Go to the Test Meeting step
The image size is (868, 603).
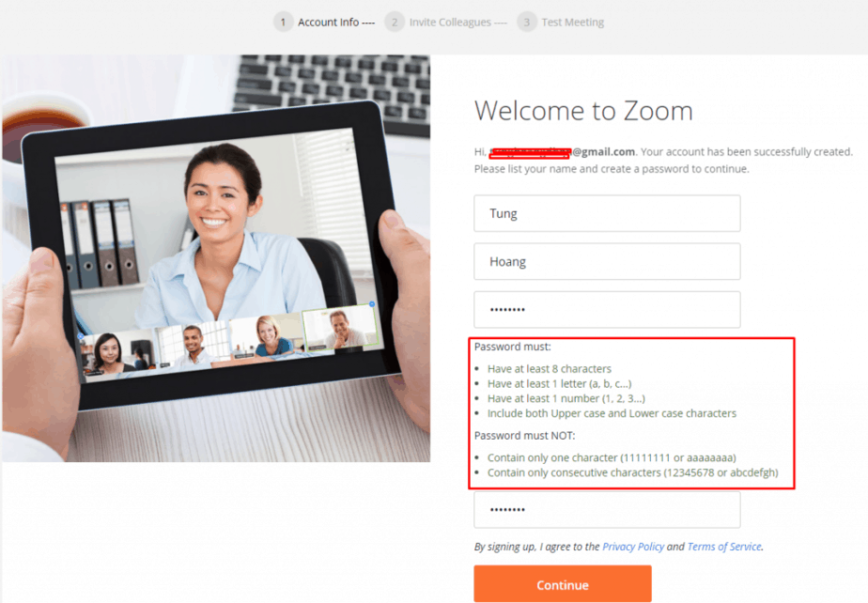(572, 23)
